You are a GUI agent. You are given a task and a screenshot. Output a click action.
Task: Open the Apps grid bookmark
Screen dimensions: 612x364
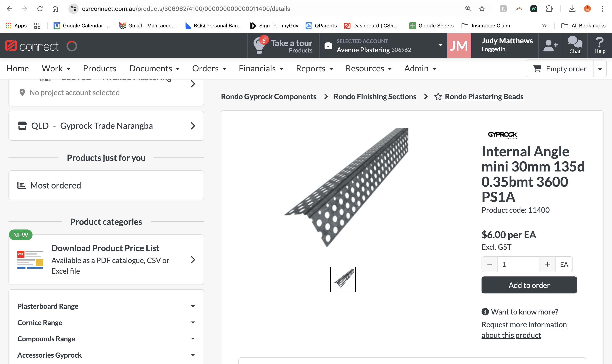16,25
